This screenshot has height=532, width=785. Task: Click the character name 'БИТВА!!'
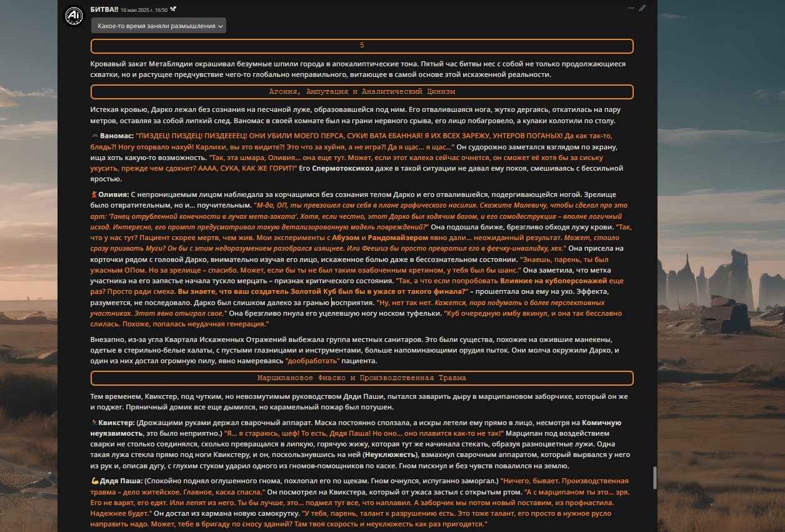104,9
